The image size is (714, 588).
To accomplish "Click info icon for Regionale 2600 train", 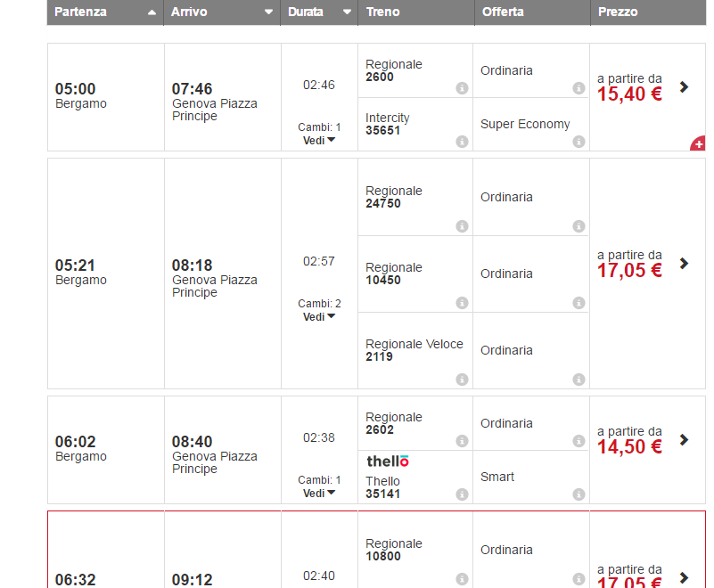I will coord(462,88).
